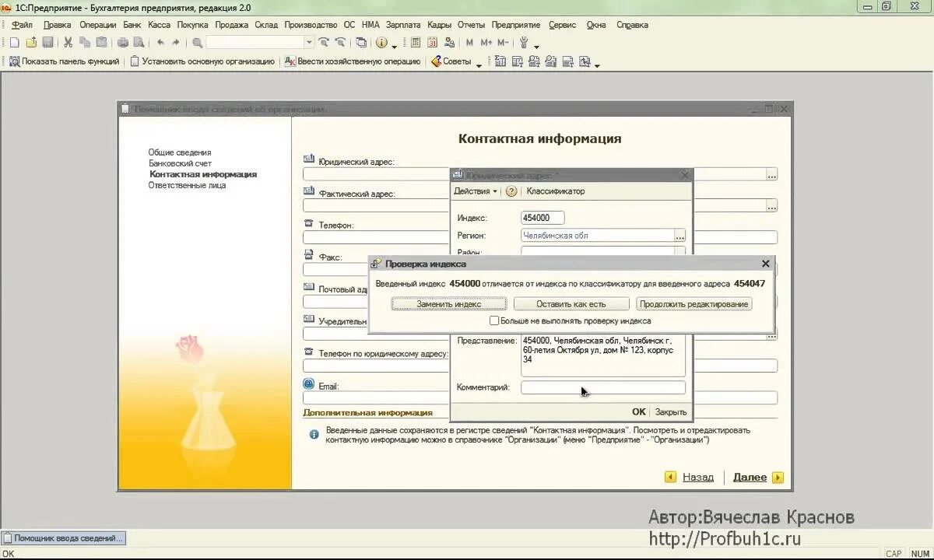Select Общие сведения step in sidebar
934x560 pixels.
pyautogui.click(x=180, y=152)
